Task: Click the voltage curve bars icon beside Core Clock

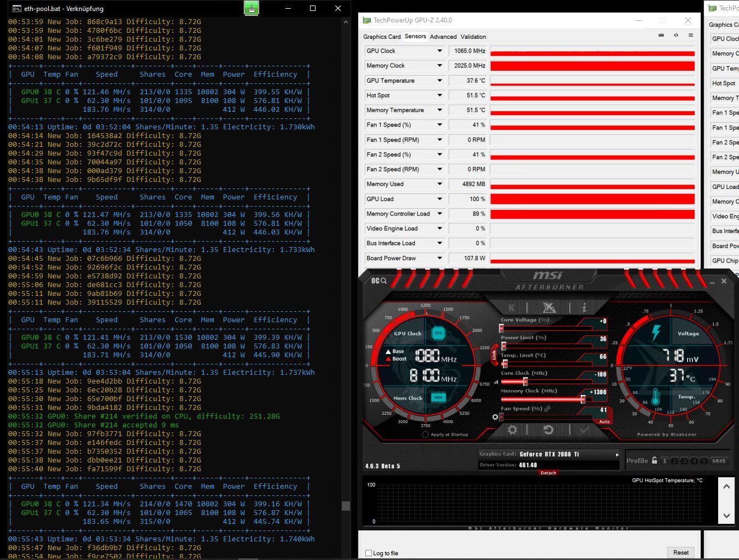Action: [x=496, y=382]
